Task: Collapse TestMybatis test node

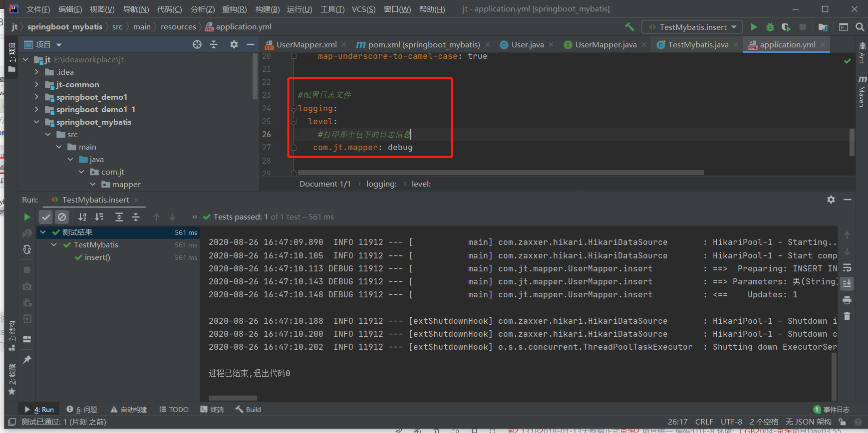Action: (54, 245)
